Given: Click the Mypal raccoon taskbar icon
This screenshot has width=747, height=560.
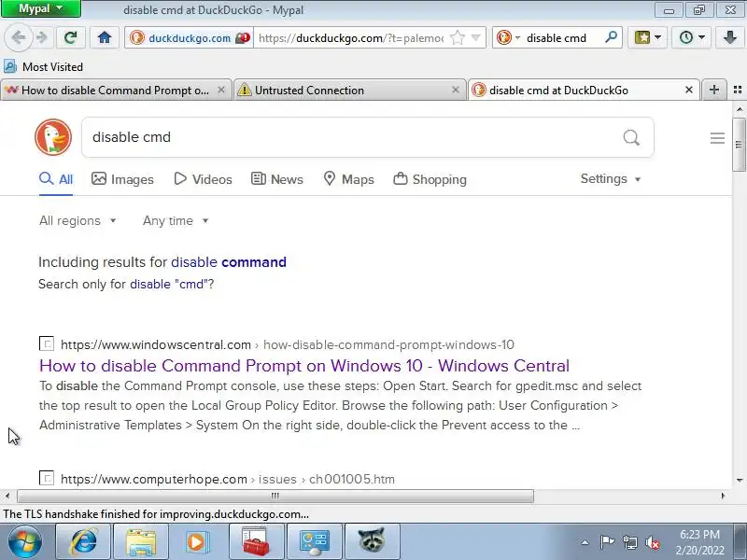Looking at the screenshot, I should point(372,541).
